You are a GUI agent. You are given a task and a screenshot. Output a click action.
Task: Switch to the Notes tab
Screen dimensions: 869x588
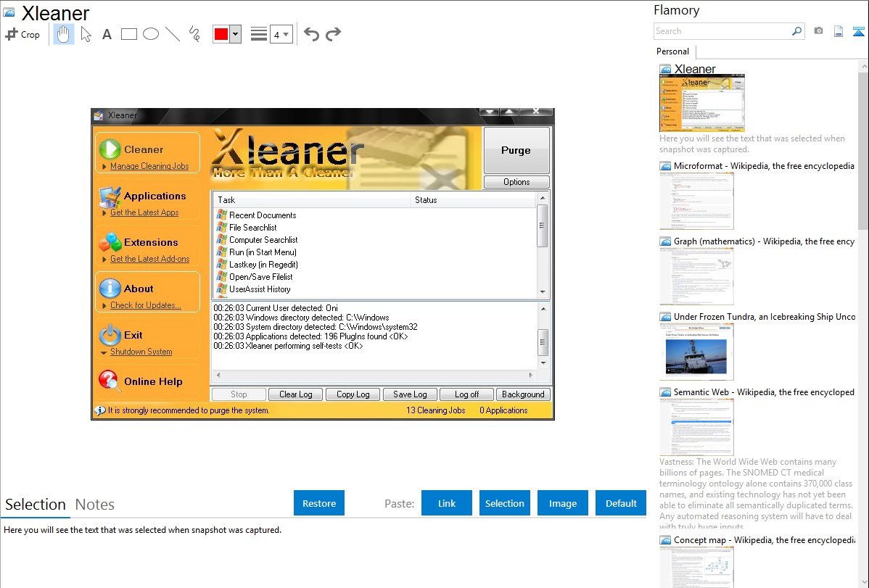coord(95,505)
